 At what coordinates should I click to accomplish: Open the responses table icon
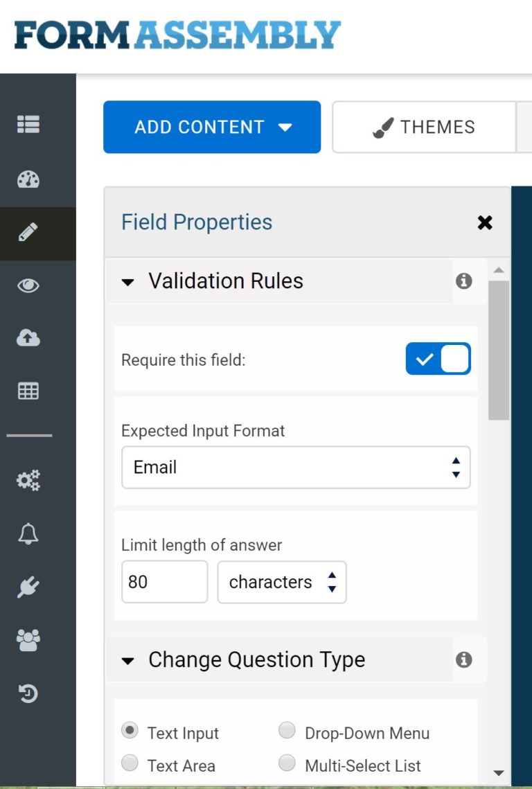(x=28, y=391)
